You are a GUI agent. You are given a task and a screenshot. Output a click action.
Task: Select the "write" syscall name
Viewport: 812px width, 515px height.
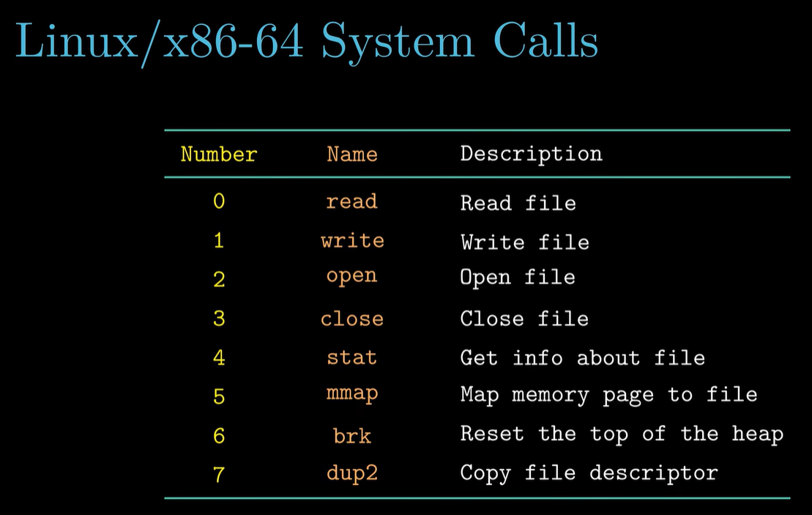pyautogui.click(x=352, y=241)
